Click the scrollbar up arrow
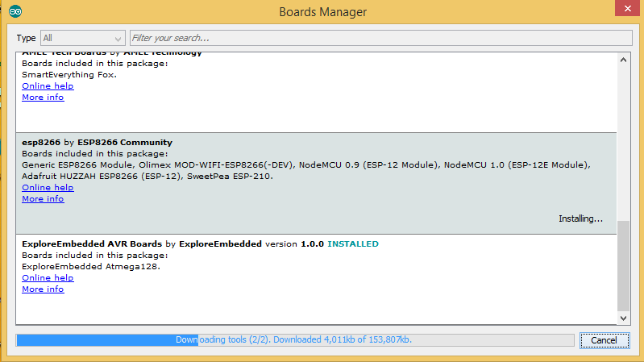 pyautogui.click(x=623, y=60)
